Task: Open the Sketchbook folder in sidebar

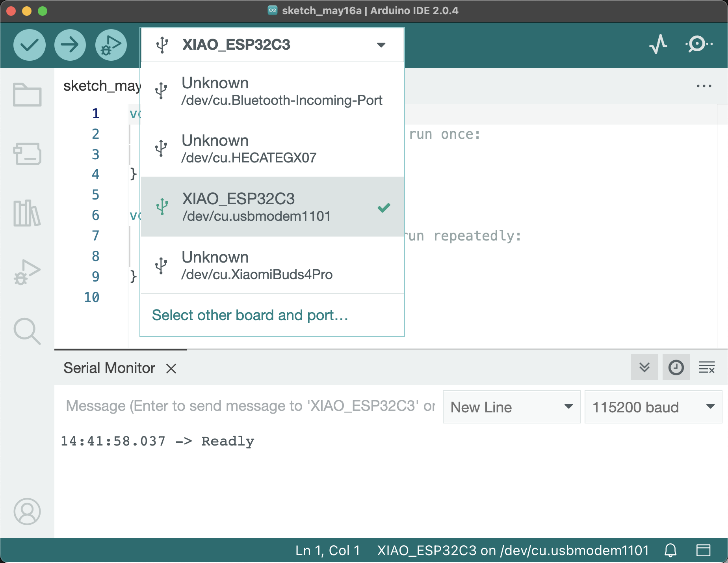Action: (27, 95)
